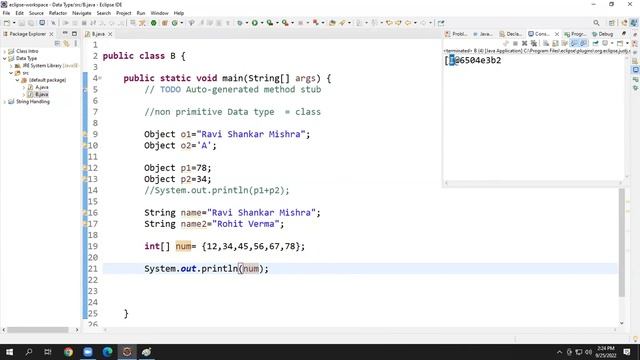
Task: Open the Project menu
Action: click(x=124, y=13)
